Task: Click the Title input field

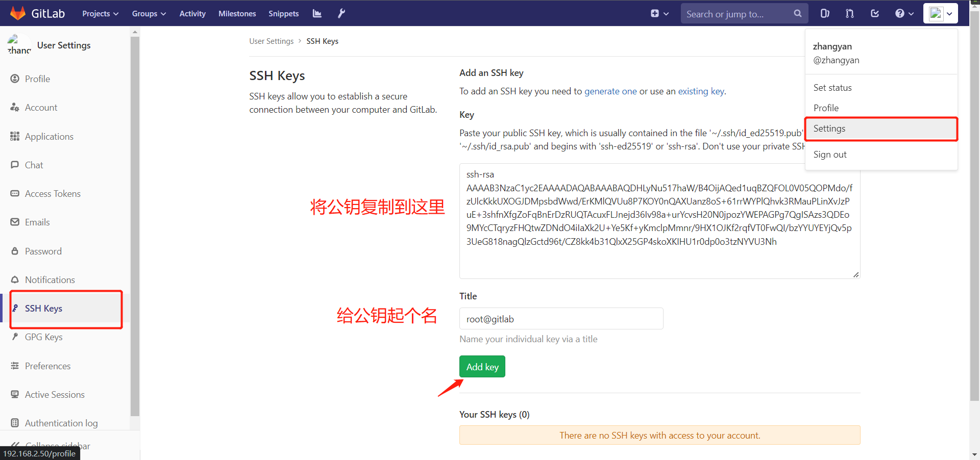Action: [561, 319]
